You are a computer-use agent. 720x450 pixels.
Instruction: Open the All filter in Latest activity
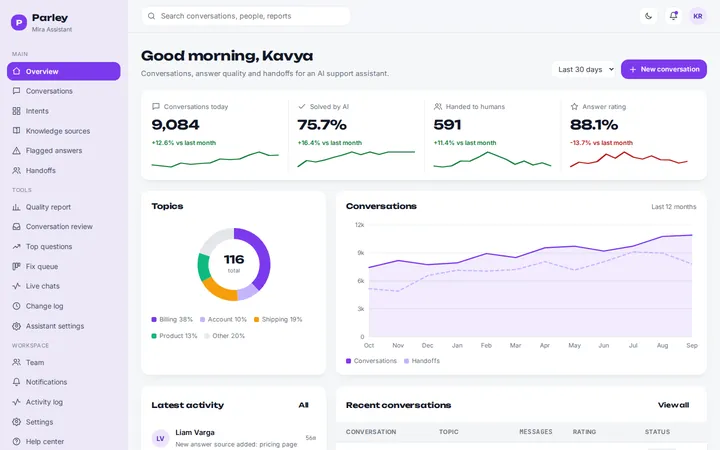304,405
